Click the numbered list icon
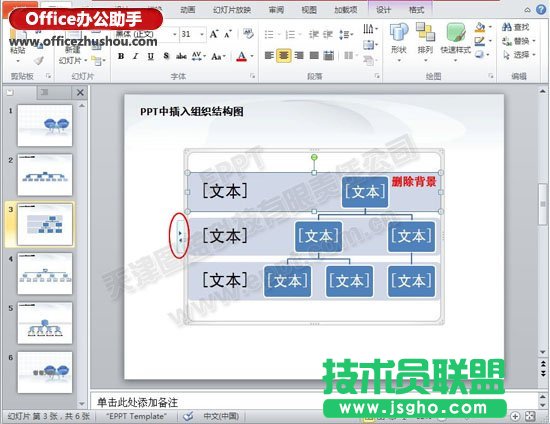Viewport: 550px width, 424px height. (290, 34)
